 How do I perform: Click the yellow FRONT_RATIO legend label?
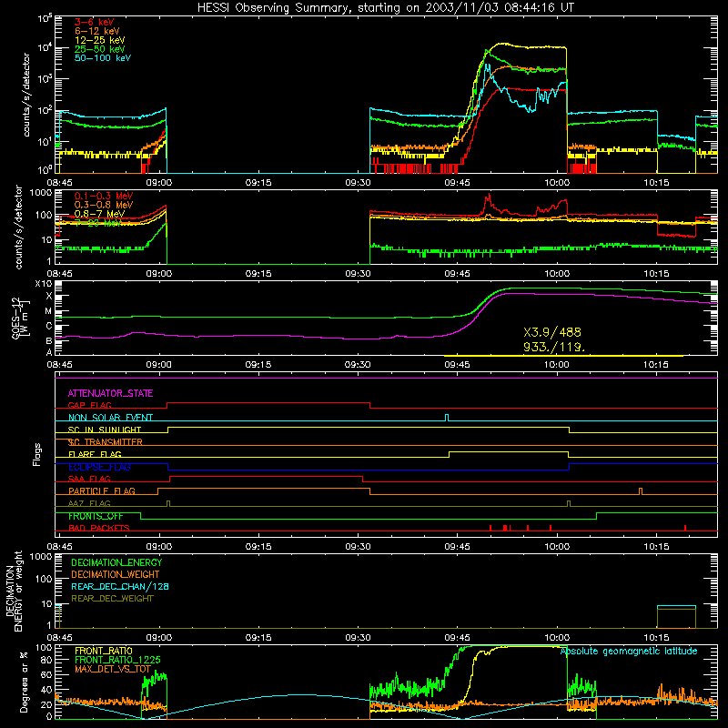104,651
